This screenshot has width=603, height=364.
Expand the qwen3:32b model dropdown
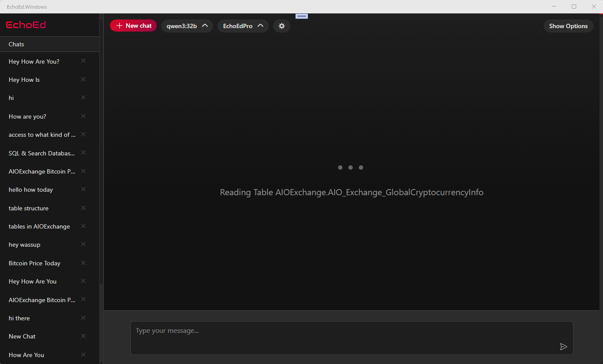(187, 26)
